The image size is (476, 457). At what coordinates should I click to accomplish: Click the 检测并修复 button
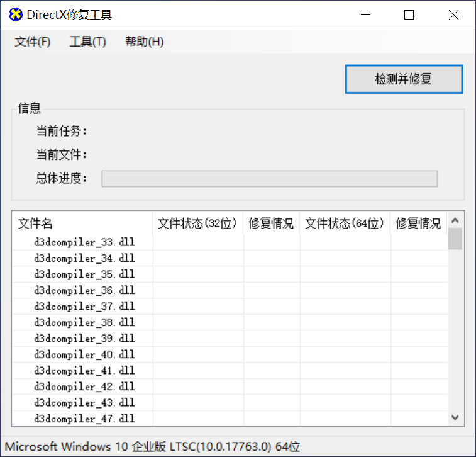(x=404, y=79)
